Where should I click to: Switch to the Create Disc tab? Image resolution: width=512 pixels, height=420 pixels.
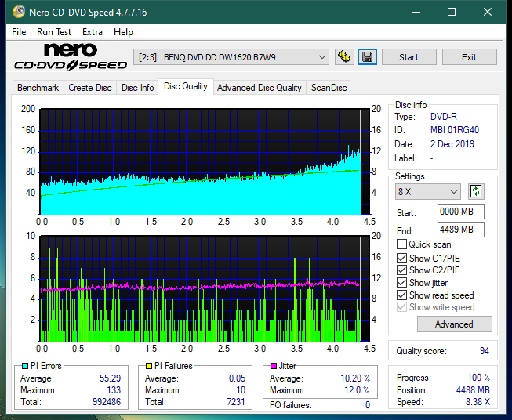(x=90, y=88)
